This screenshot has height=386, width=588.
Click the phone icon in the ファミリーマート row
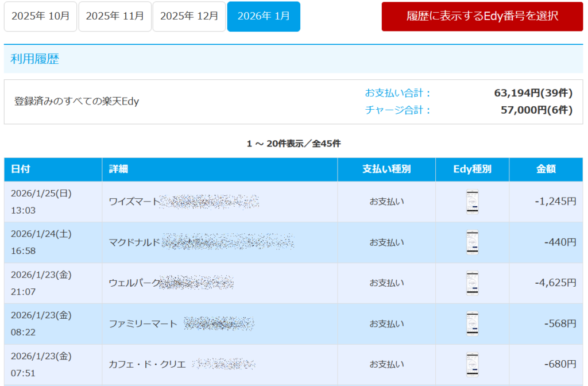point(472,324)
